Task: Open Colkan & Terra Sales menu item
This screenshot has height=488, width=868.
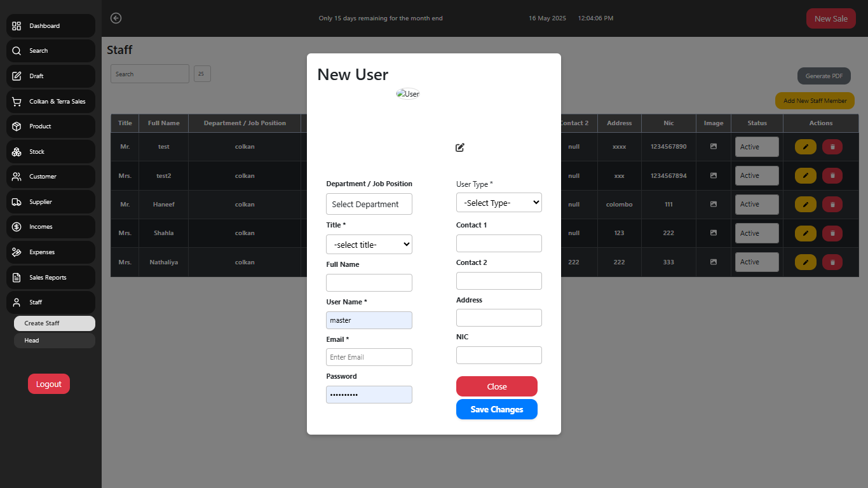Action: click(51, 102)
